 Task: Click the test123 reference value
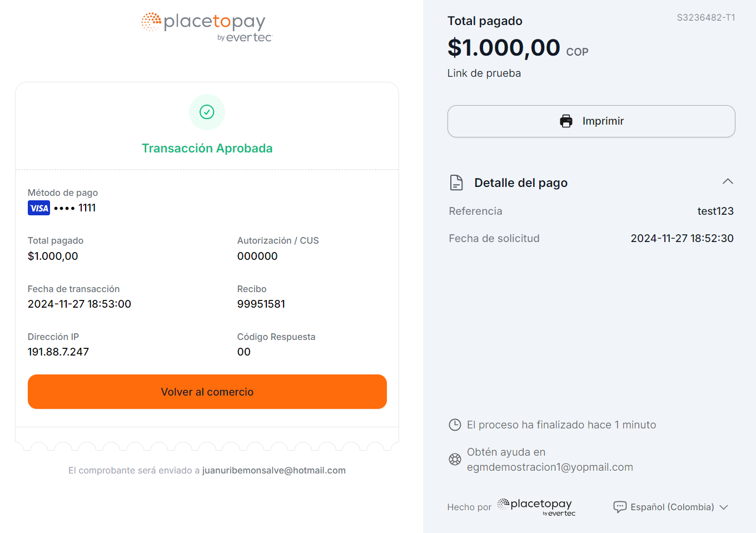(715, 211)
